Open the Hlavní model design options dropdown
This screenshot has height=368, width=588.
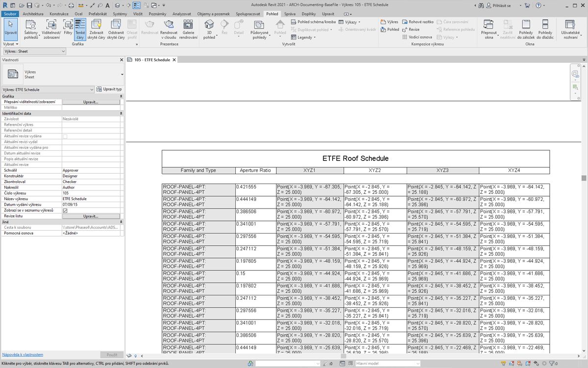(x=387, y=364)
